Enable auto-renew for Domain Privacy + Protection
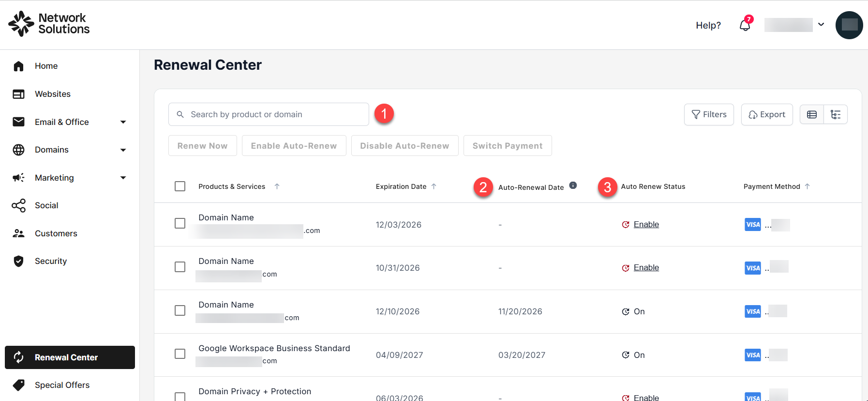The image size is (868, 401). tap(646, 397)
